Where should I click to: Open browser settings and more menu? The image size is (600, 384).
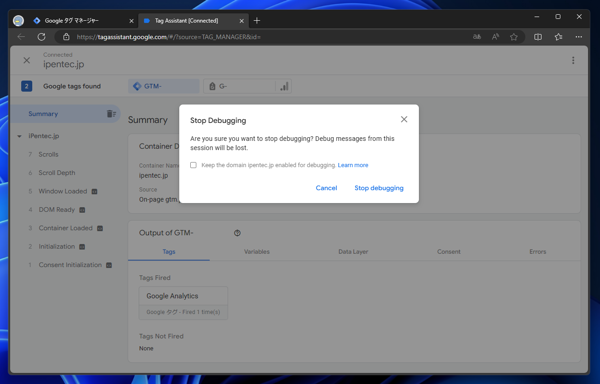pos(579,37)
